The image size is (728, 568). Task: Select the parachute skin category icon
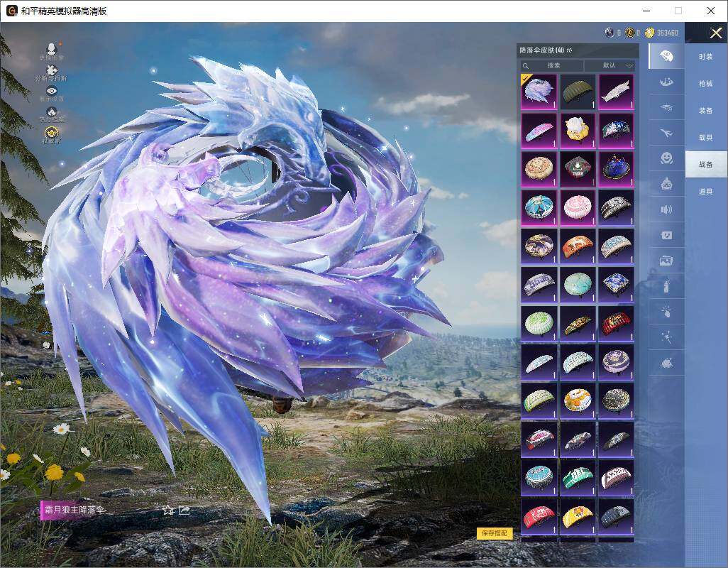tap(666, 57)
